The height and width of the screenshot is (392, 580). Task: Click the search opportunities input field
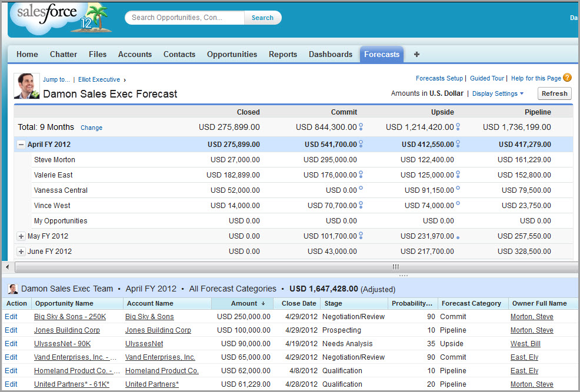pyautogui.click(x=185, y=18)
